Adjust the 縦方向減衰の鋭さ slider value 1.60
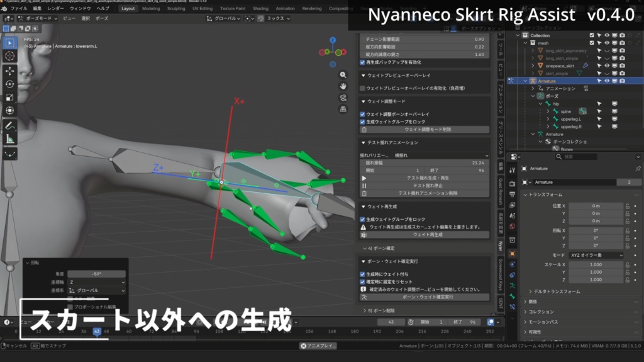The width and height of the screenshot is (644, 362). 425,55
